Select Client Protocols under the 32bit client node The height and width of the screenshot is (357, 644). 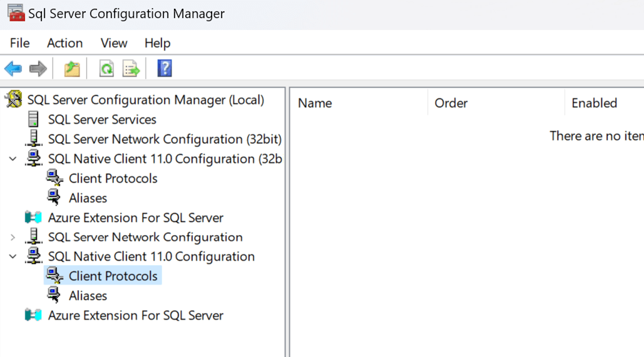(113, 179)
